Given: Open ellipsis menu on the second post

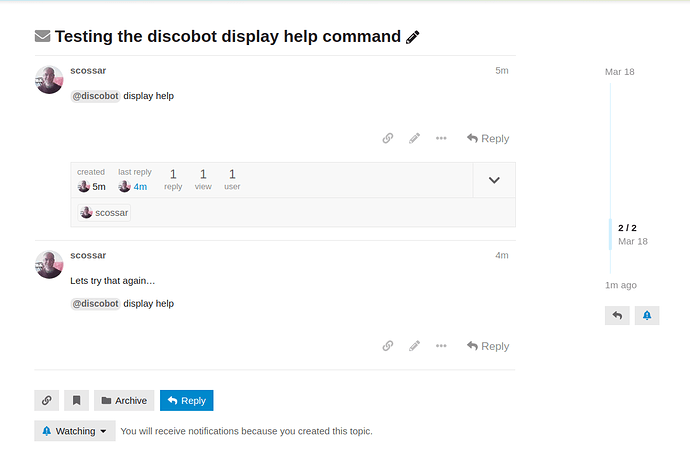Looking at the screenshot, I should click(x=441, y=346).
